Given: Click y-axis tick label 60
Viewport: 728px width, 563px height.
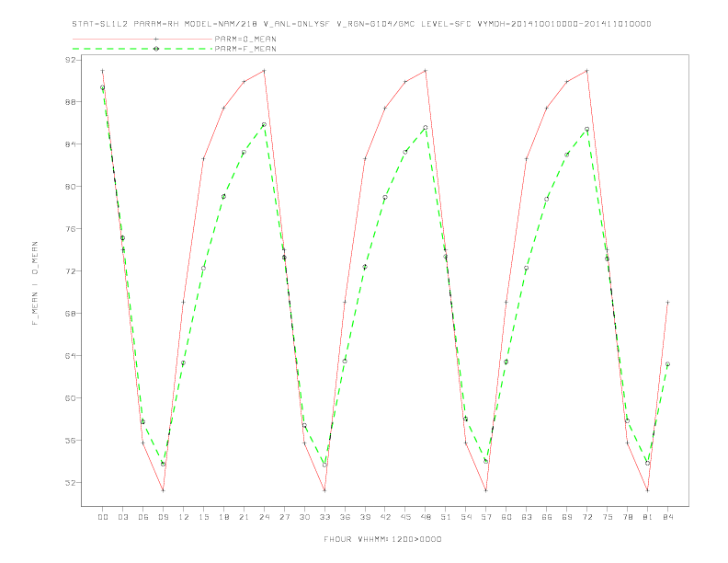Looking at the screenshot, I should [72, 398].
